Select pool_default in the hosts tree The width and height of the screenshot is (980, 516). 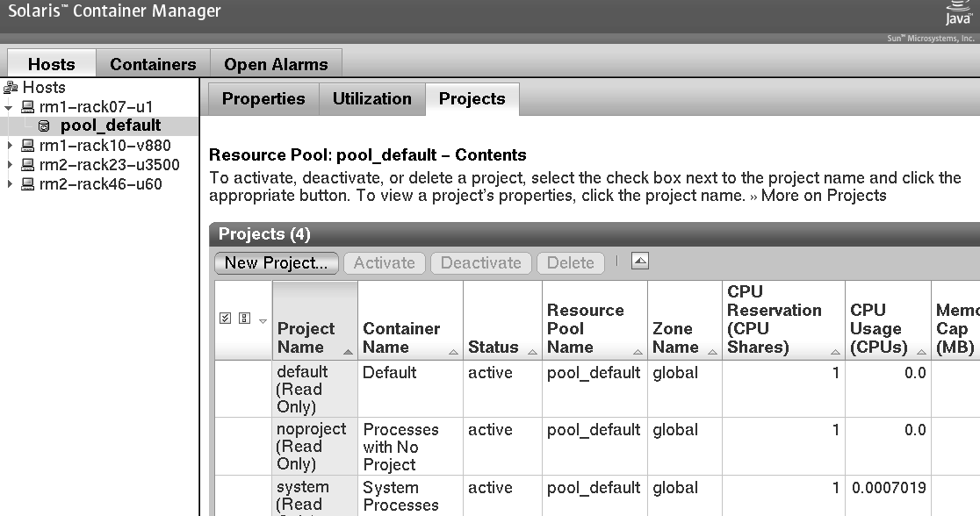111,125
